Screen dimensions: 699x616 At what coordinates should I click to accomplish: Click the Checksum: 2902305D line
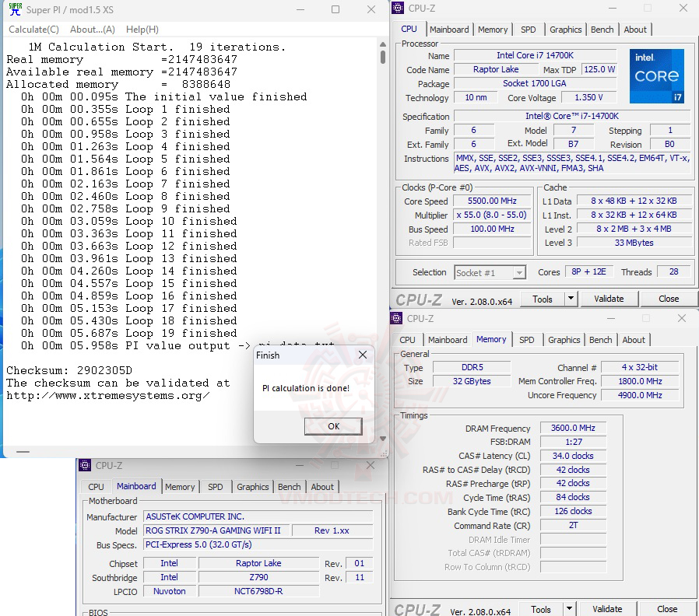pyautogui.click(x=69, y=370)
